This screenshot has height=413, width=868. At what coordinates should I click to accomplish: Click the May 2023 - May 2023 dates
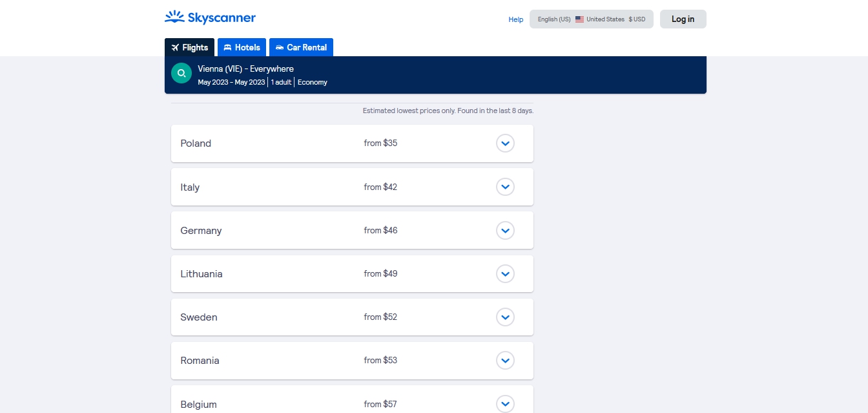tap(231, 82)
